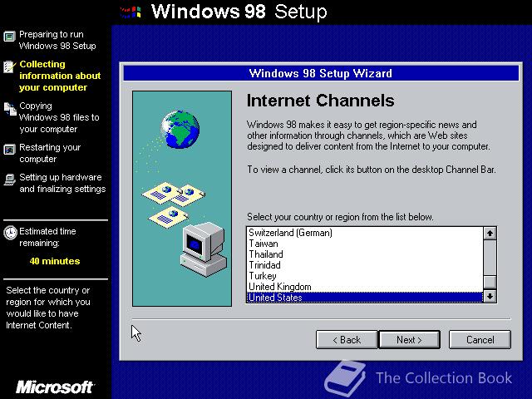
Task: Choose Thailand from the region list
Action: (x=365, y=254)
